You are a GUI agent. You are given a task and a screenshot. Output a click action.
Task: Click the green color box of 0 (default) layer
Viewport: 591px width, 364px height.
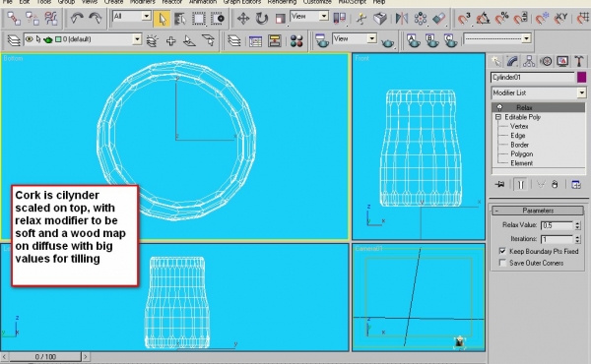[58, 39]
